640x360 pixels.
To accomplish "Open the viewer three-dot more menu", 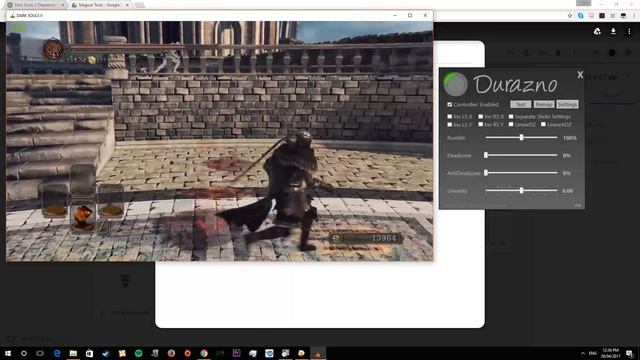I will pyautogui.click(x=629, y=31).
